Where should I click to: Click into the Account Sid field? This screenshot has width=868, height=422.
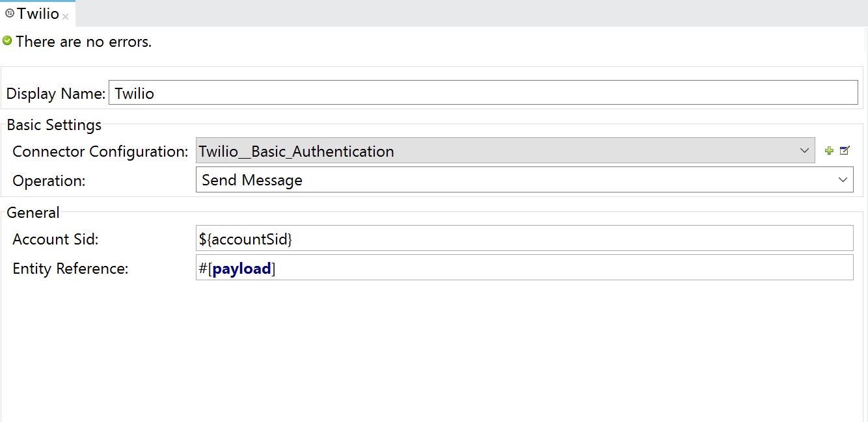click(524, 239)
